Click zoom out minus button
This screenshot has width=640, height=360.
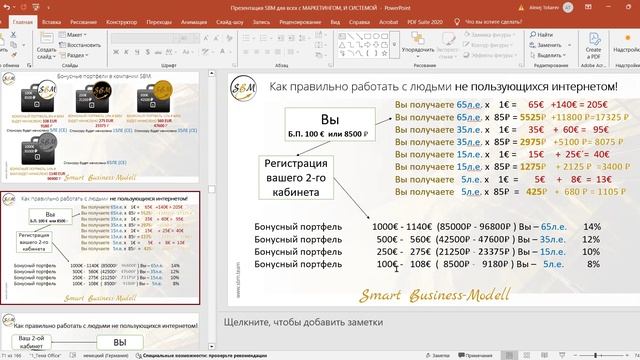coord(575,355)
